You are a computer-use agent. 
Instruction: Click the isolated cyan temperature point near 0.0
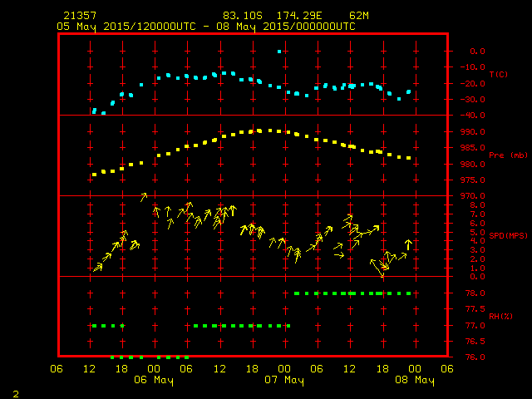[x=279, y=52]
